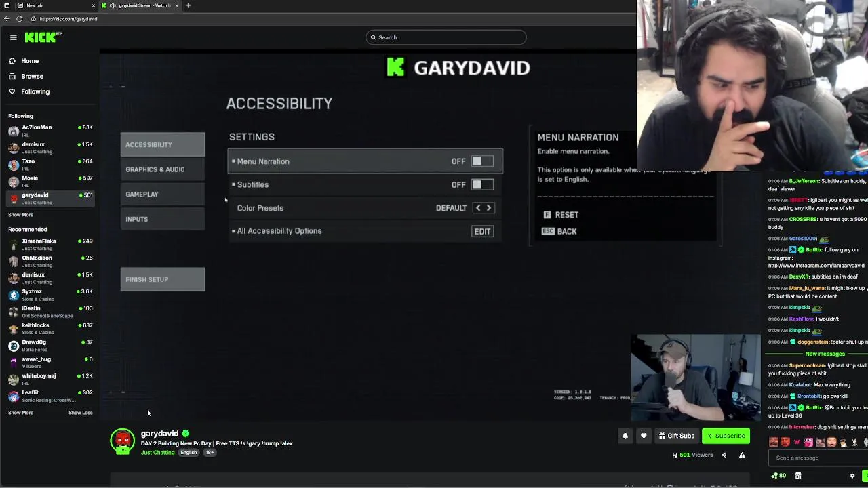Viewport: 868px width, 488px height.
Task: Open the chat shop storefront icon
Action: 798,476
